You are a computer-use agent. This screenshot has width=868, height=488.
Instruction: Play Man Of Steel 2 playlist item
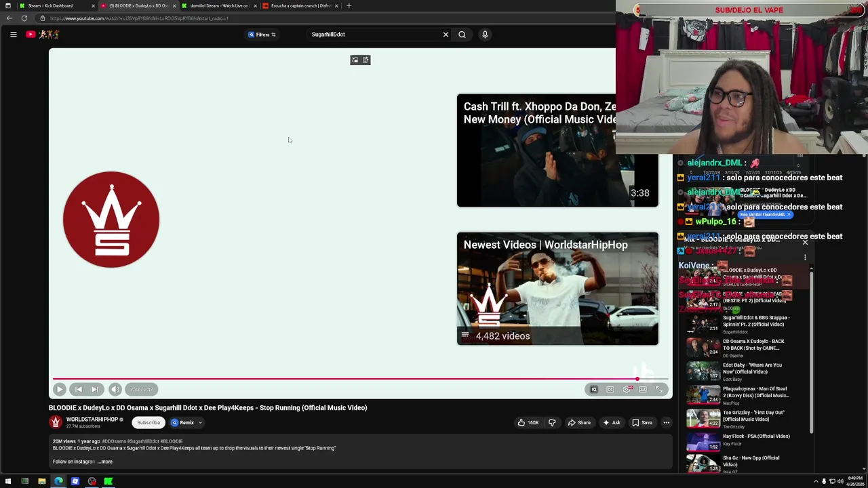739,395
